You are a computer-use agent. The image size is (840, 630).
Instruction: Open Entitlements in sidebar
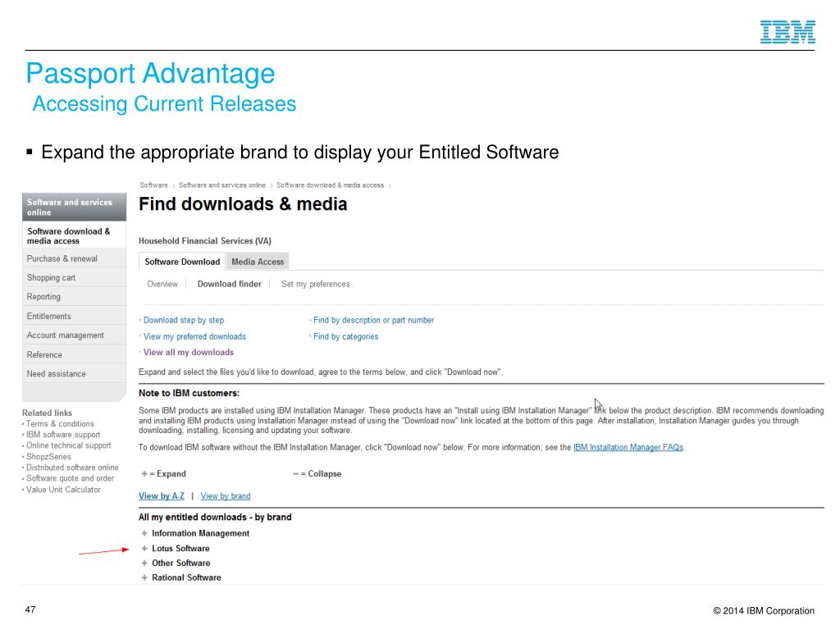74,316
